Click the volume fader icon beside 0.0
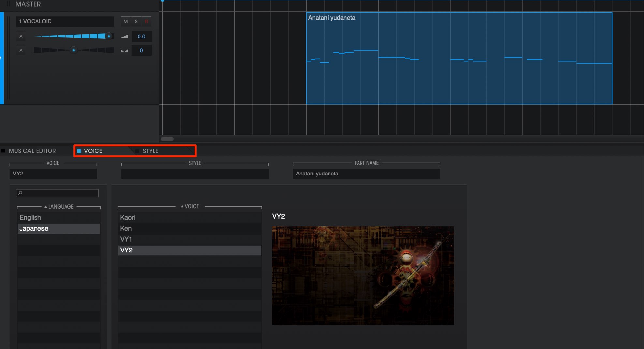This screenshot has width=644, height=349. coord(124,36)
